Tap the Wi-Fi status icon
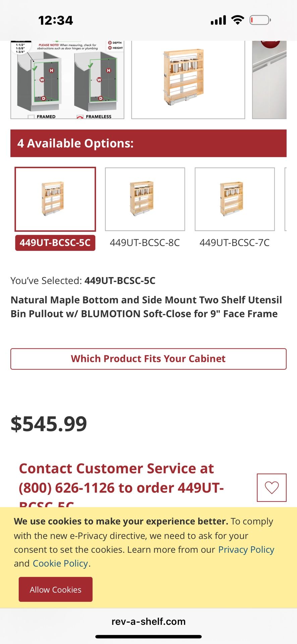The height and width of the screenshot is (644, 297). click(x=238, y=20)
